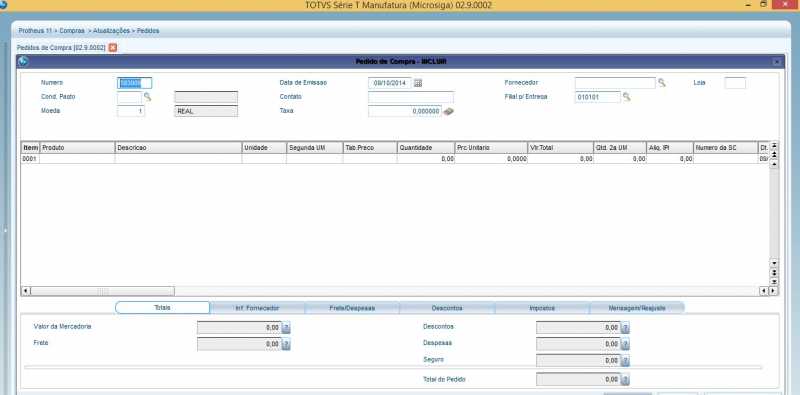Image resolution: width=800 pixels, height=395 pixels.
Task: Click the horizontal scrollbar thumb under grid
Action: 103,291
